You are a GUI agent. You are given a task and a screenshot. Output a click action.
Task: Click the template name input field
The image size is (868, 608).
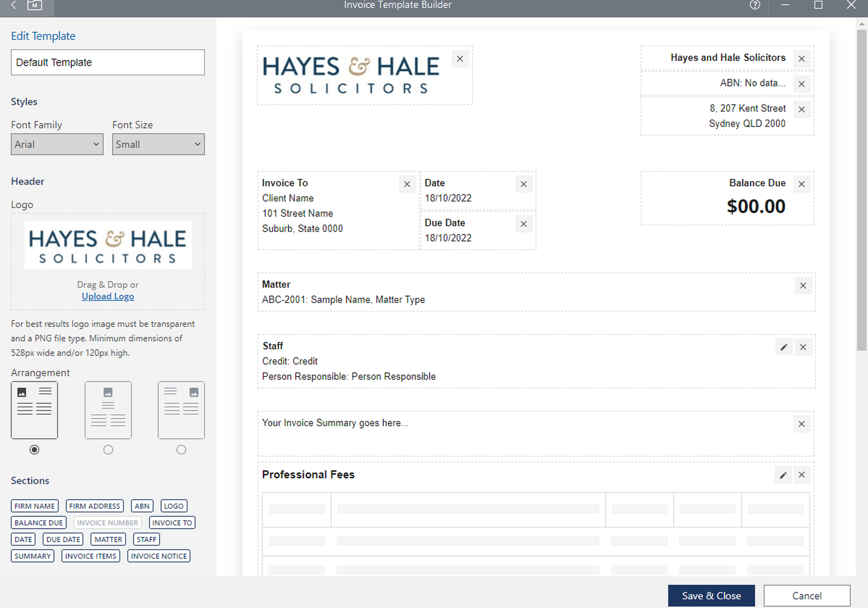108,62
